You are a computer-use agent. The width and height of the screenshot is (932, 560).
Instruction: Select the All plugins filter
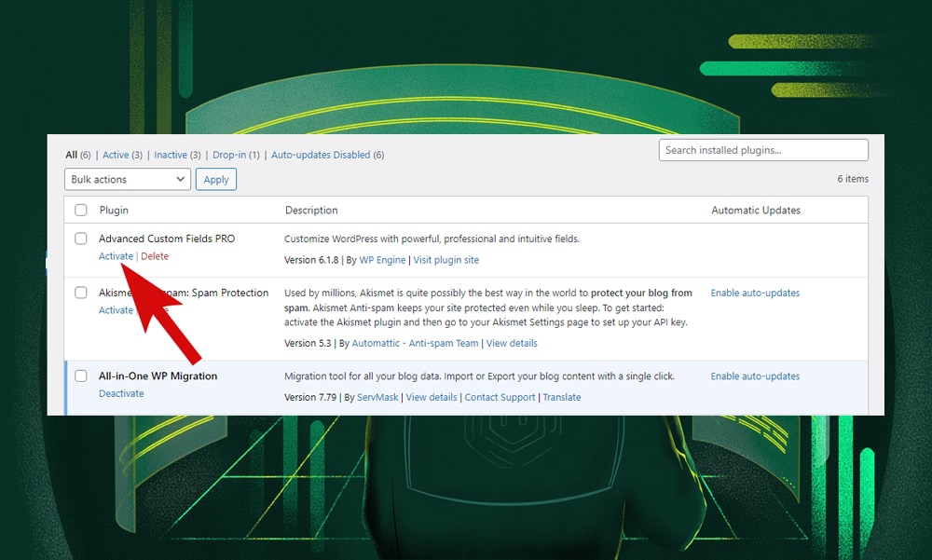[72, 155]
